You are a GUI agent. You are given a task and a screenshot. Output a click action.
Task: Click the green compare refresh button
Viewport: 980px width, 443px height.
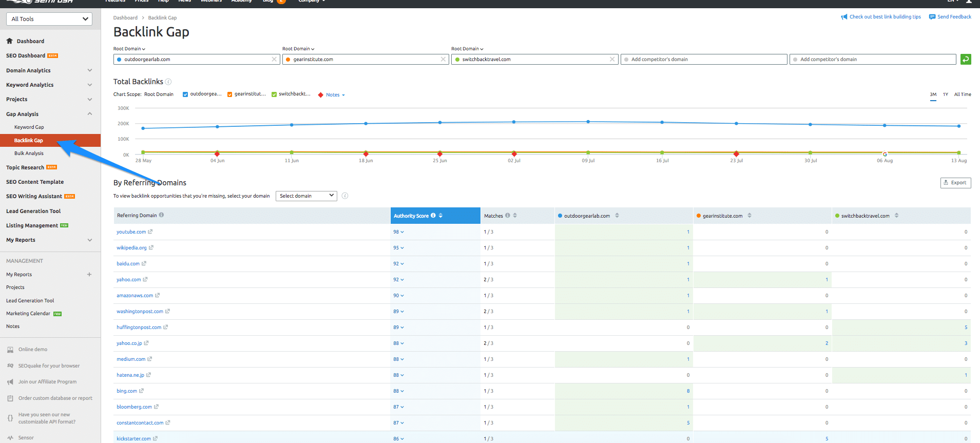tap(966, 60)
